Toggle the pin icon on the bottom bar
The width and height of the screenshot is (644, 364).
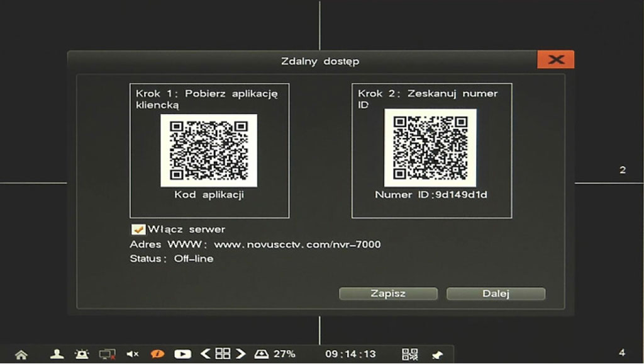(x=438, y=355)
